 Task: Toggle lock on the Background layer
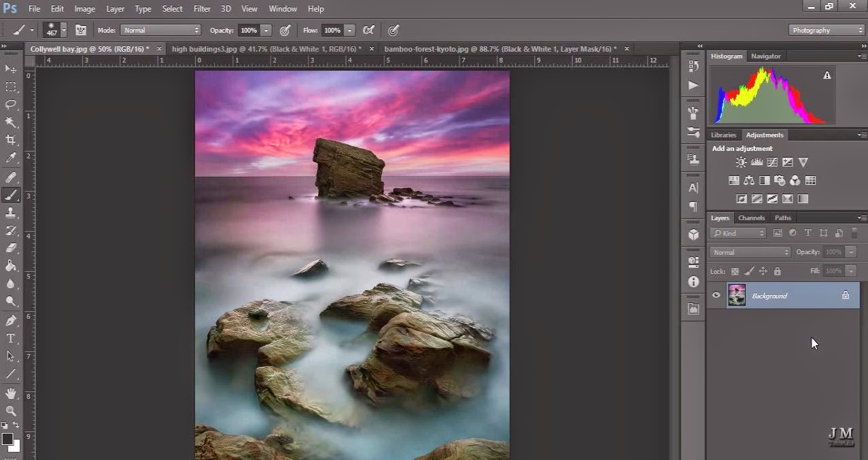846,295
